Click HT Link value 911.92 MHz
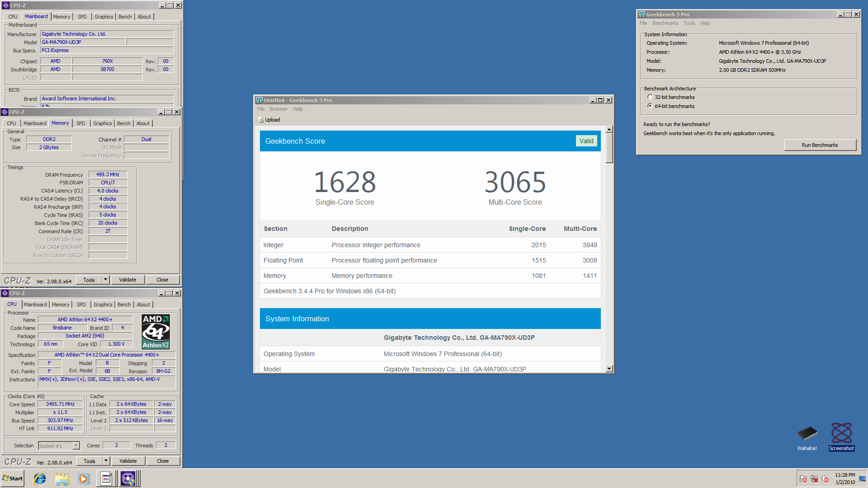 pyautogui.click(x=60, y=428)
